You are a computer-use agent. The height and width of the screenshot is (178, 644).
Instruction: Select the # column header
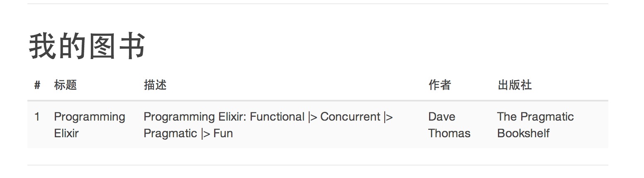(x=37, y=85)
